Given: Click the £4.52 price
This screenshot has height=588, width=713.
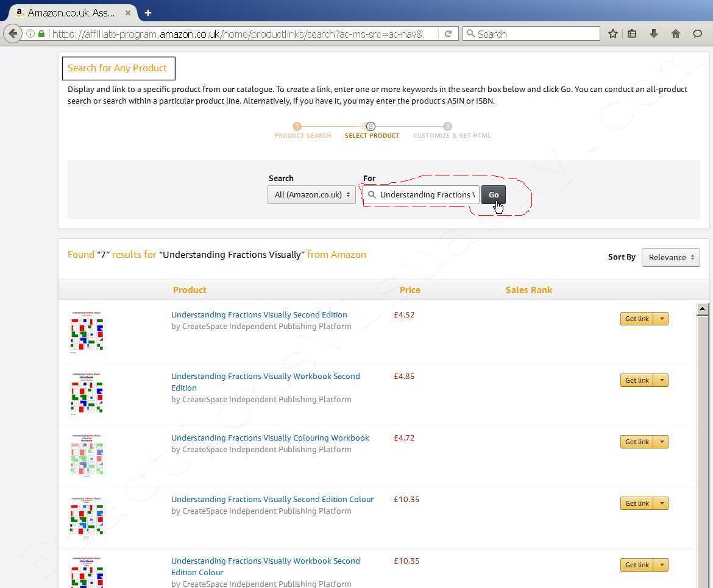Looking at the screenshot, I should (404, 314).
